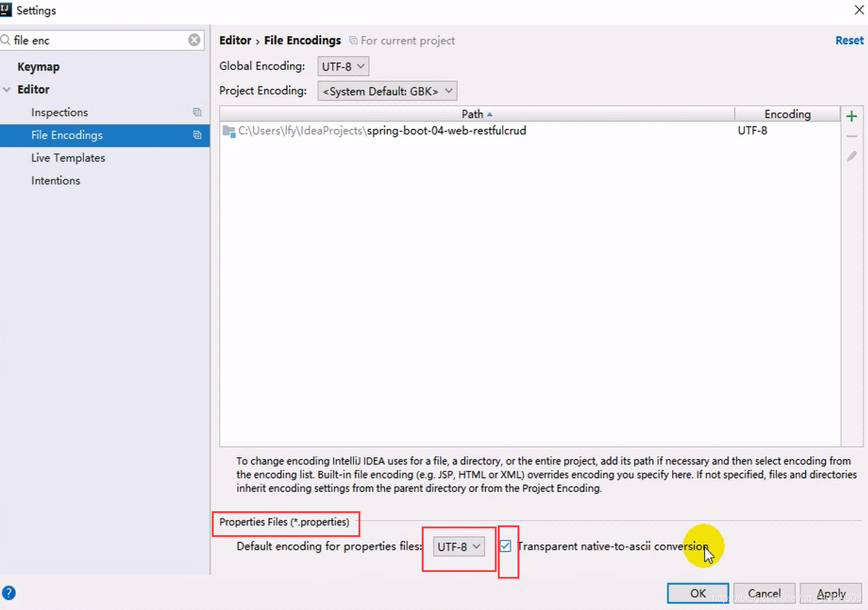The height and width of the screenshot is (610, 868).
Task: Open default properties files encoding dropdown
Action: point(459,546)
